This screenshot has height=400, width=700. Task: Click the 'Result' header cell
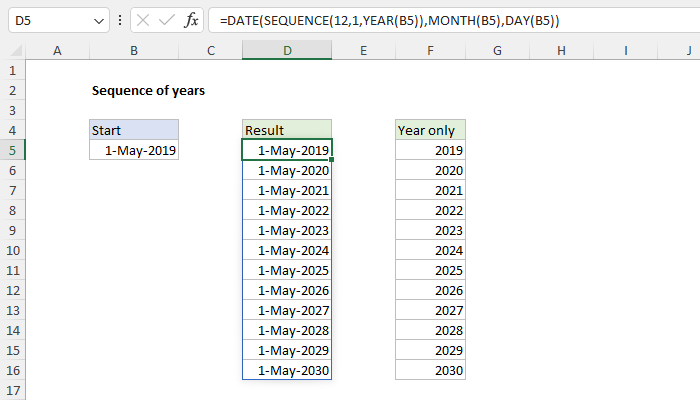pyautogui.click(x=287, y=130)
